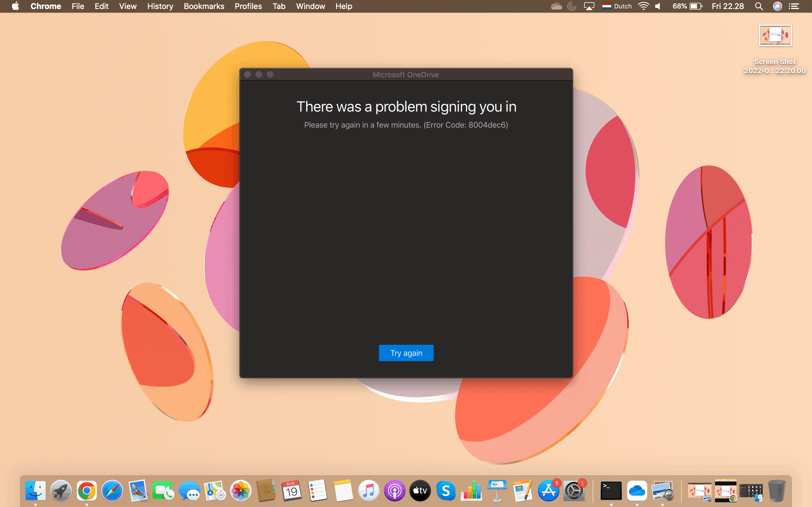Image resolution: width=812 pixels, height=507 pixels.
Task: Launch Terminal from the dock
Action: pos(610,491)
